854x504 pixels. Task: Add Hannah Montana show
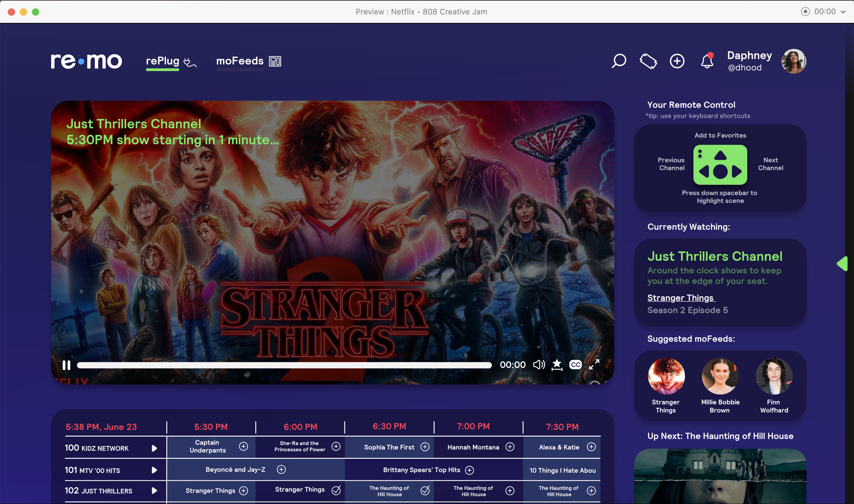tap(510, 446)
